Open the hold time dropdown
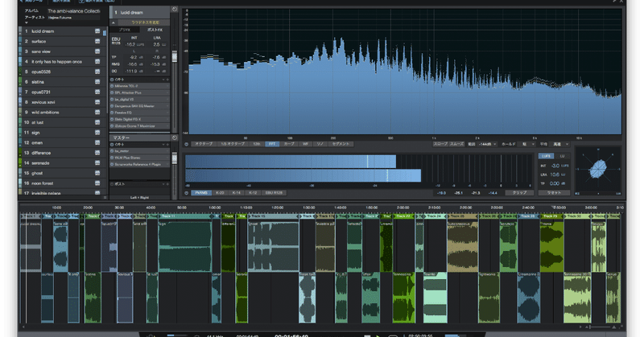 click(527, 145)
